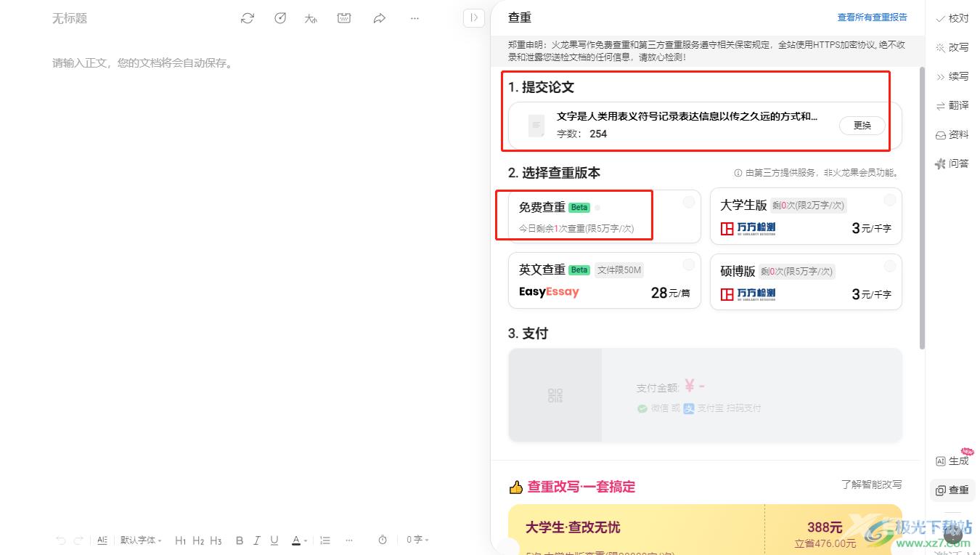Select the 免费查重 option
This screenshot has width=980, height=555.
[x=605, y=216]
